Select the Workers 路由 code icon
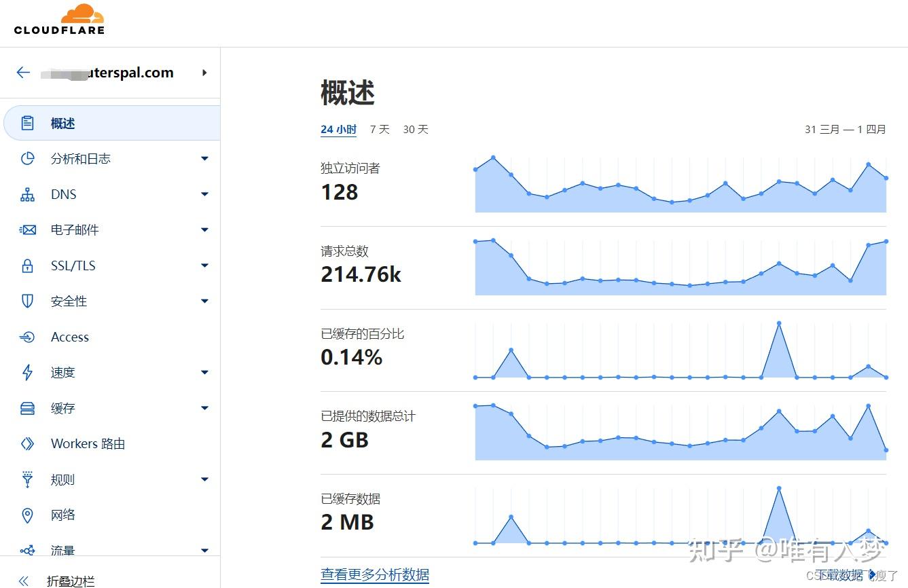 (x=27, y=443)
